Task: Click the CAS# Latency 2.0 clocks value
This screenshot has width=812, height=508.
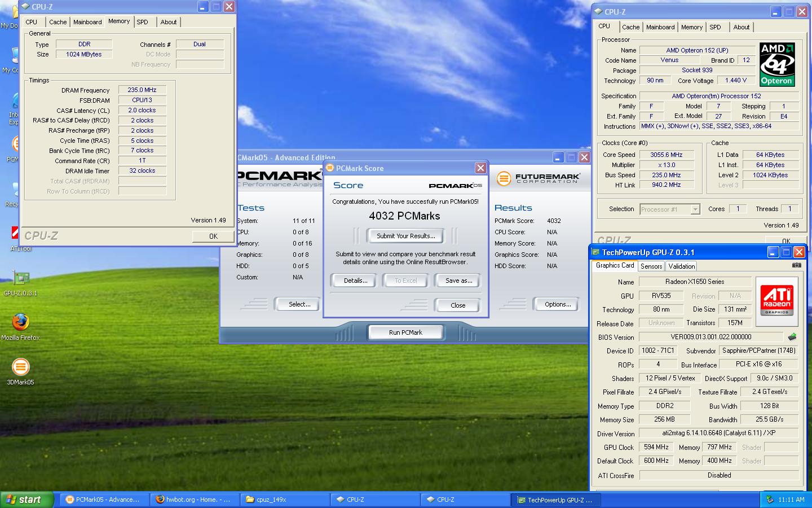Action: click(142, 110)
